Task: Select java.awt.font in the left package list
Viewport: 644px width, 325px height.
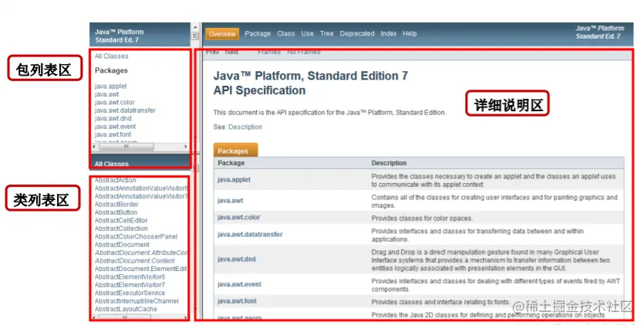Action: pyautogui.click(x=113, y=134)
